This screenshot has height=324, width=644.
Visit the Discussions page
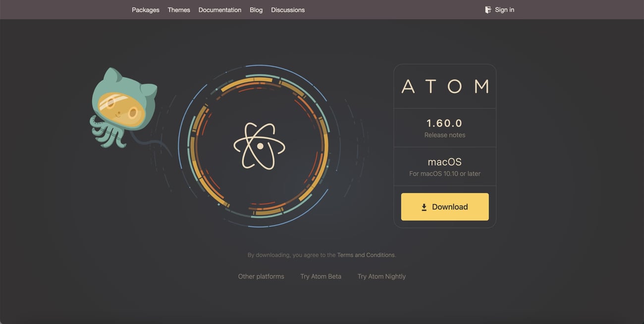(287, 9)
